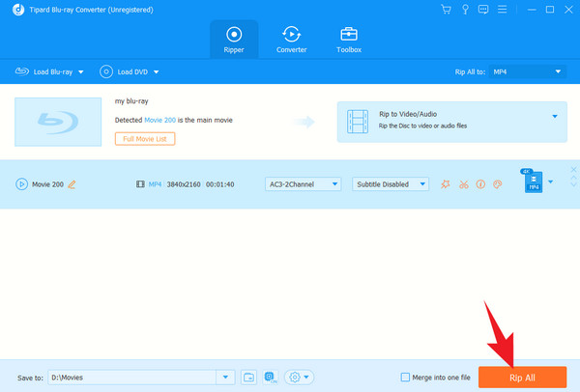580x392 pixels.
Task: Switch to the Ripper tab
Action: [x=234, y=40]
